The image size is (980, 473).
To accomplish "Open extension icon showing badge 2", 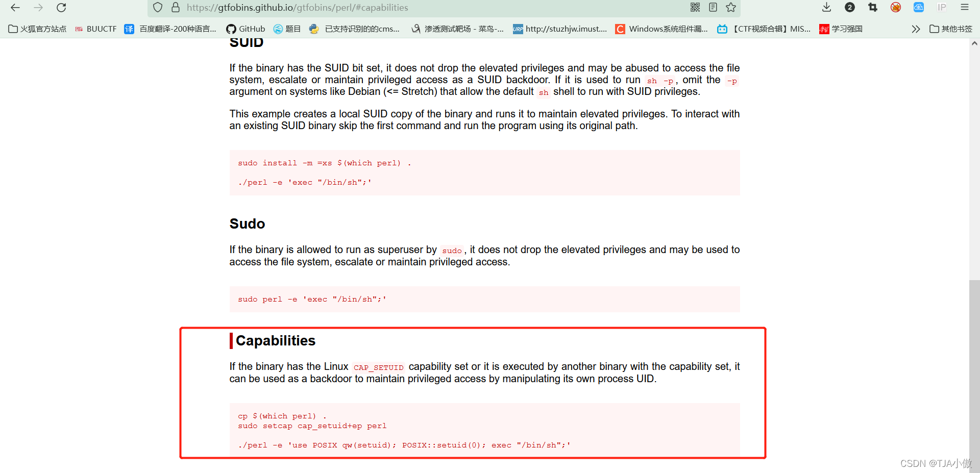I will pos(850,7).
